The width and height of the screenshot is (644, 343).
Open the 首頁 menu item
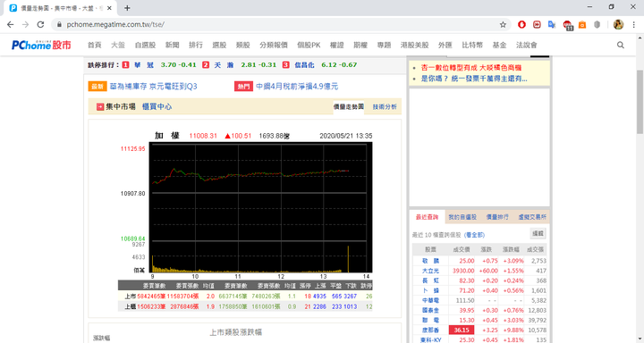95,46
